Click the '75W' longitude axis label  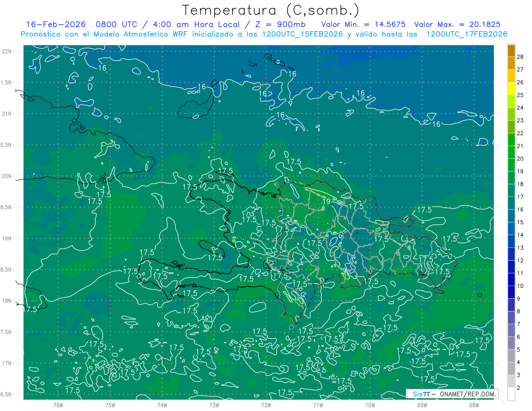click(110, 405)
